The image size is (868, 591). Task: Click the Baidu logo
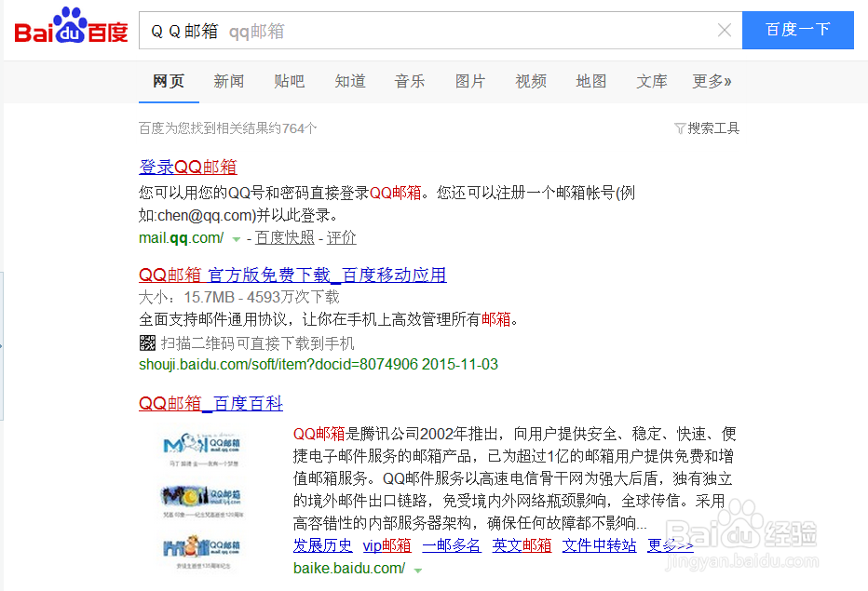pos(71,26)
